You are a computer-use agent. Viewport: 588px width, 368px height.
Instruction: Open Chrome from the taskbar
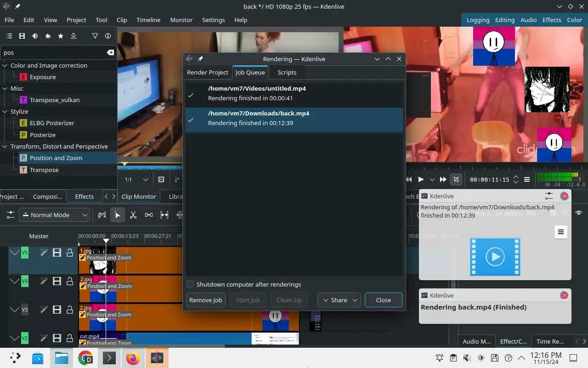pos(85,358)
